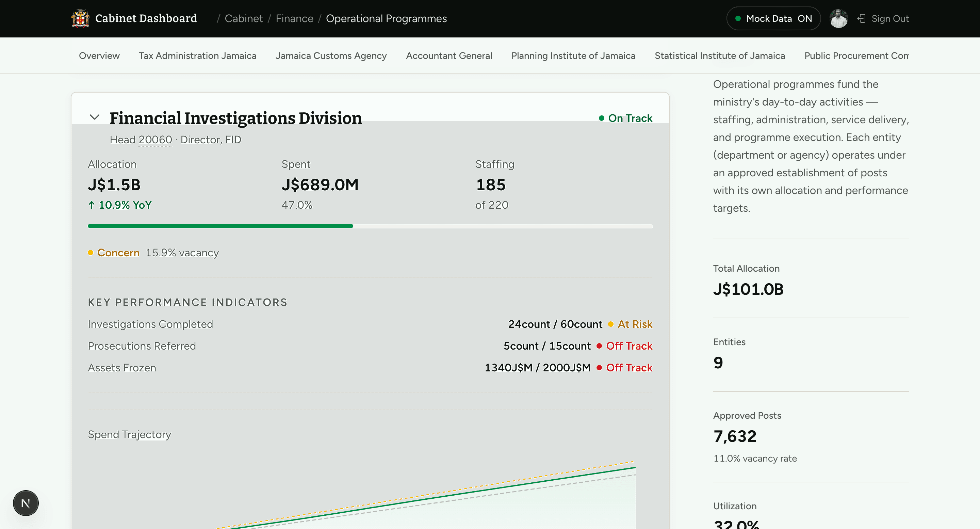The height and width of the screenshot is (529, 980).
Task: Click the 'of 220' staffing text
Action: 491,205
